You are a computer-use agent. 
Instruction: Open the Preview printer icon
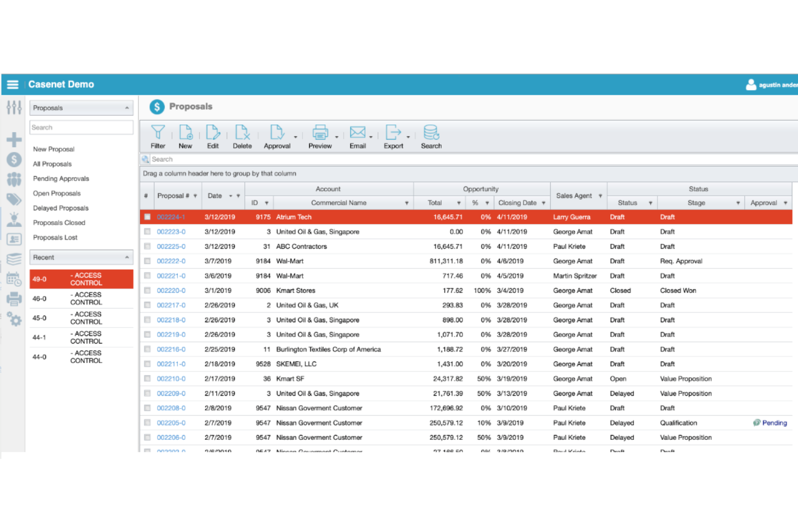pos(320,133)
